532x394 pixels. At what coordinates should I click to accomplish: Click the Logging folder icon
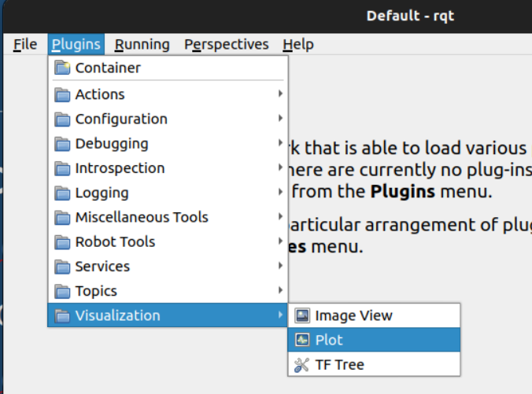point(62,193)
